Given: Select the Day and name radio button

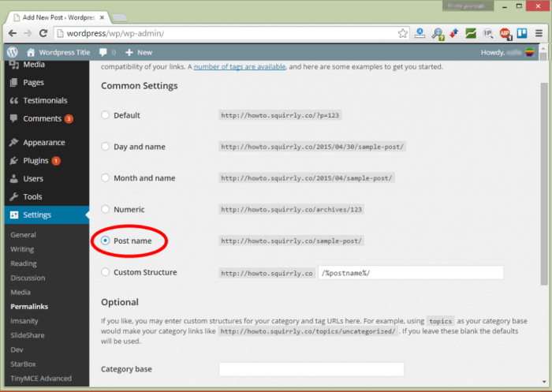Looking at the screenshot, I should (x=106, y=147).
